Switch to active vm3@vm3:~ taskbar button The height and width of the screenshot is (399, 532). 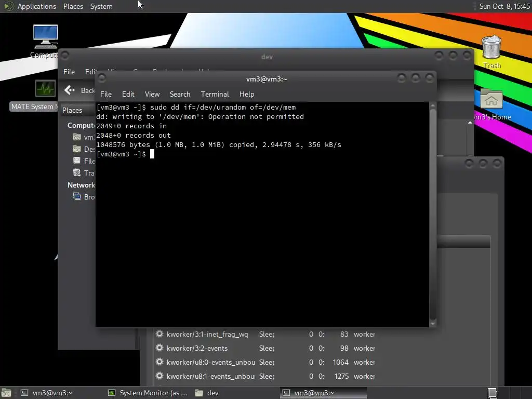point(323,393)
